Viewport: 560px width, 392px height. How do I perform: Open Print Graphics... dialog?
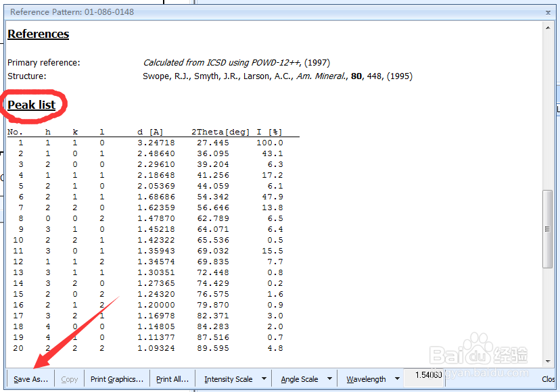click(x=117, y=379)
